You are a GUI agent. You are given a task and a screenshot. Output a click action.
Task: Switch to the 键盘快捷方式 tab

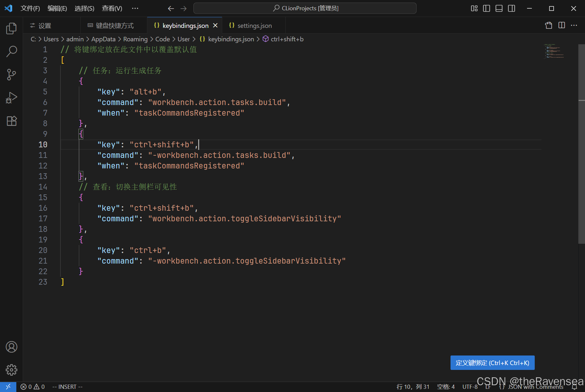point(114,26)
